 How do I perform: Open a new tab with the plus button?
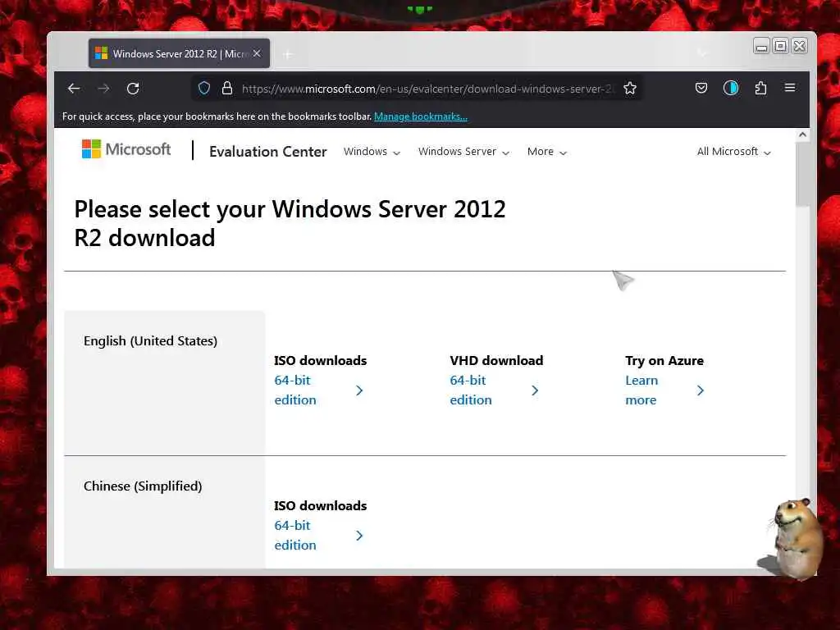pos(288,54)
